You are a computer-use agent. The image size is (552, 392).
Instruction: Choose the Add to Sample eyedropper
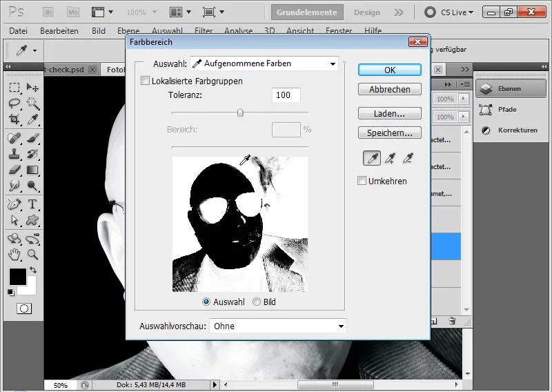390,158
